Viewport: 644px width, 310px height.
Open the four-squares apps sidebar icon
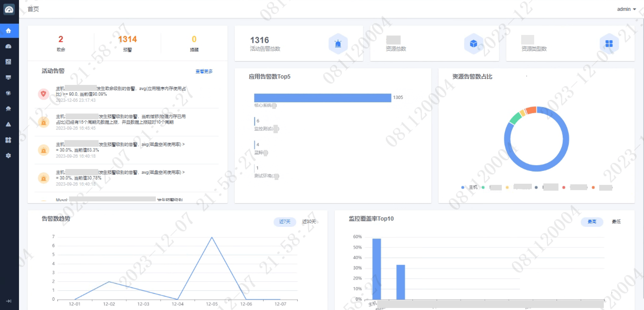8,140
